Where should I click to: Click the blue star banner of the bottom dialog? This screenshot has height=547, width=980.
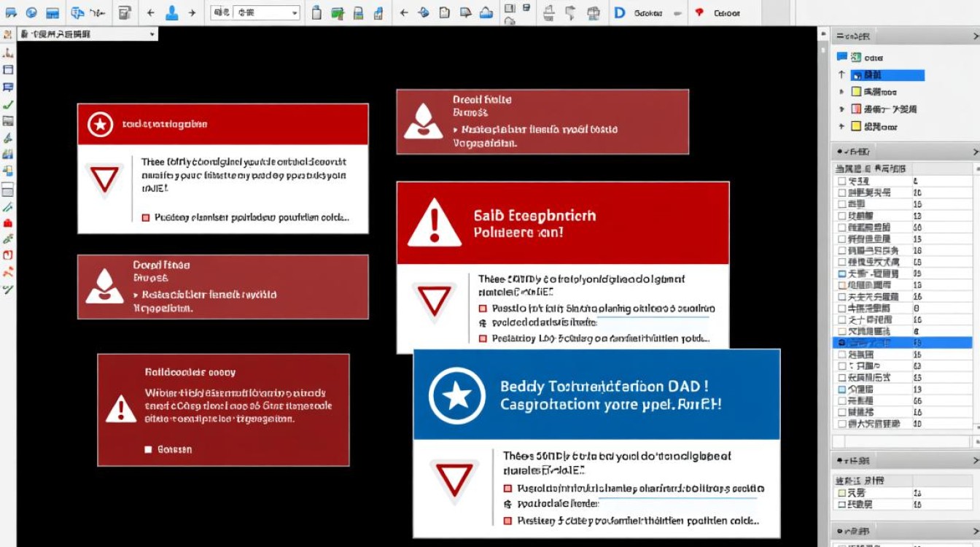pyautogui.click(x=596, y=395)
